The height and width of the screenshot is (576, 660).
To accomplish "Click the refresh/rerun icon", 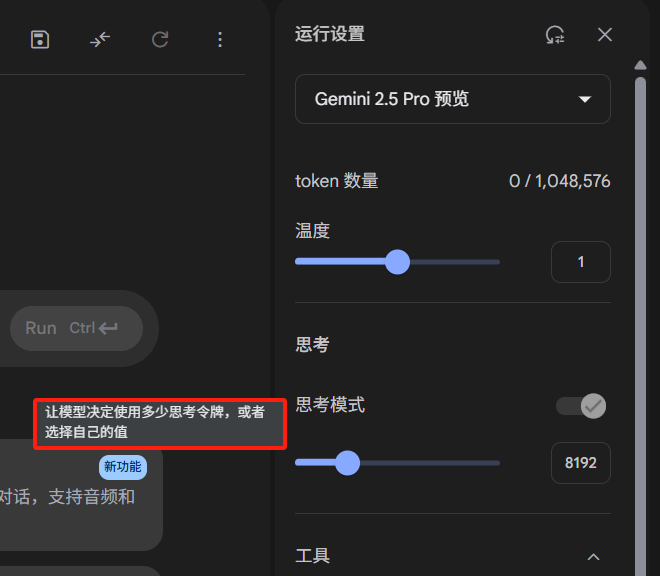I will coord(160,40).
